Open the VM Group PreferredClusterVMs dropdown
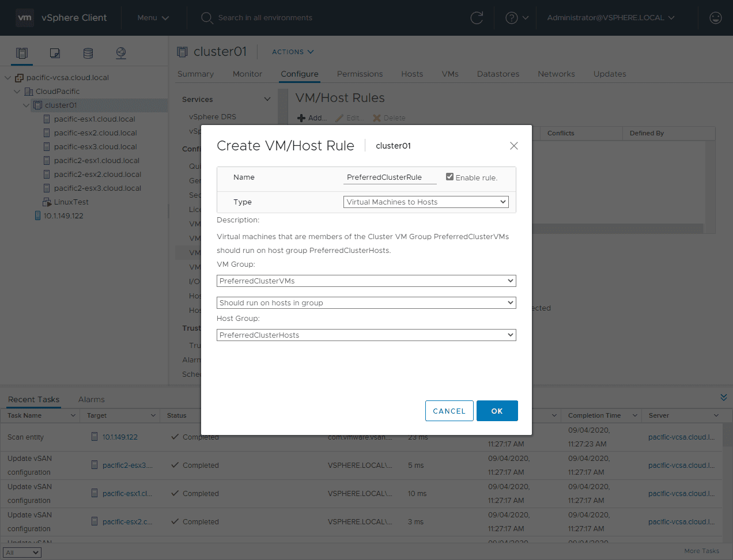This screenshot has width=733, height=560. click(366, 281)
